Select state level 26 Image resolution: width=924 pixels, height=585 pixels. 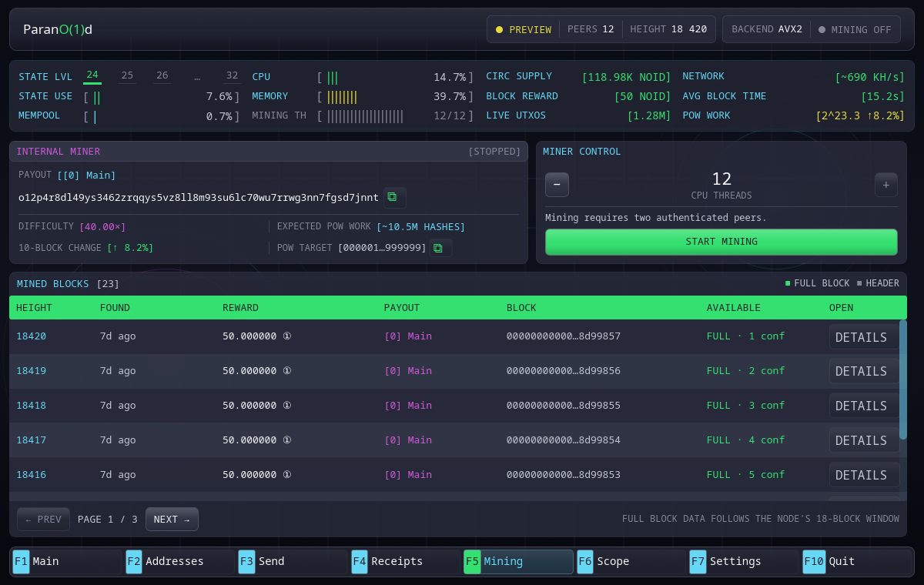point(162,75)
